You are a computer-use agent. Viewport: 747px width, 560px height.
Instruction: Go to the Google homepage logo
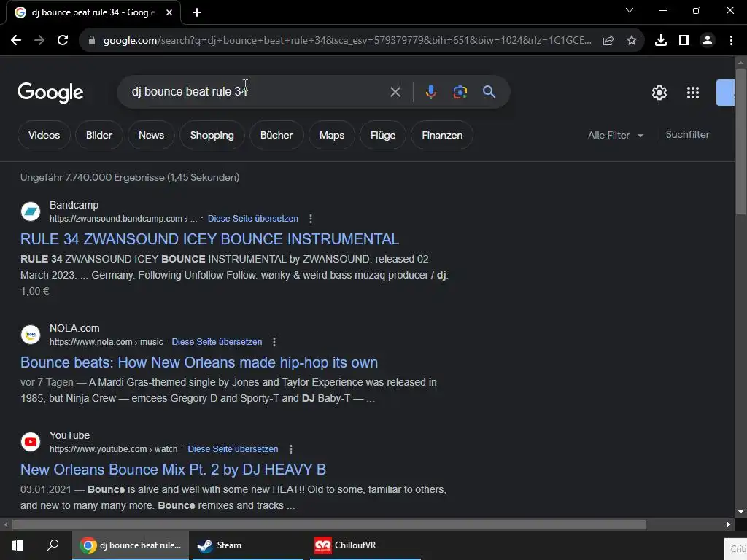(50, 93)
